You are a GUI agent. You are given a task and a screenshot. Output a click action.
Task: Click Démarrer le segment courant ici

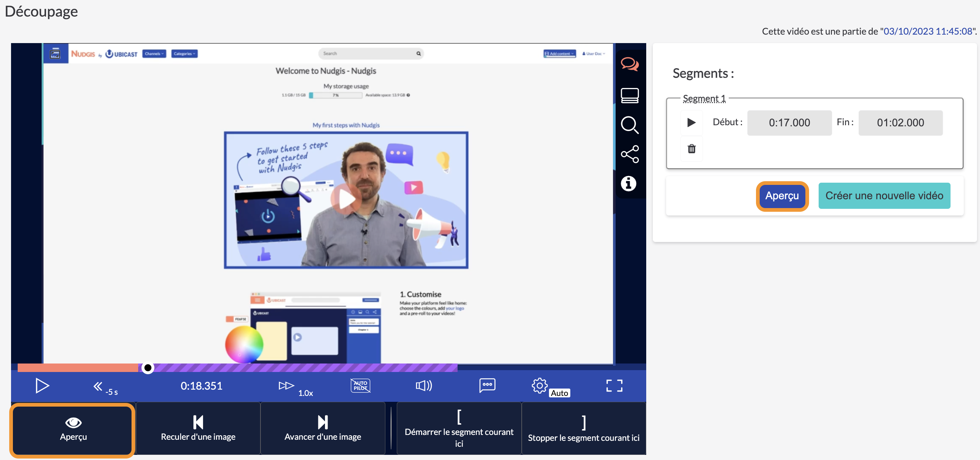[459, 428]
